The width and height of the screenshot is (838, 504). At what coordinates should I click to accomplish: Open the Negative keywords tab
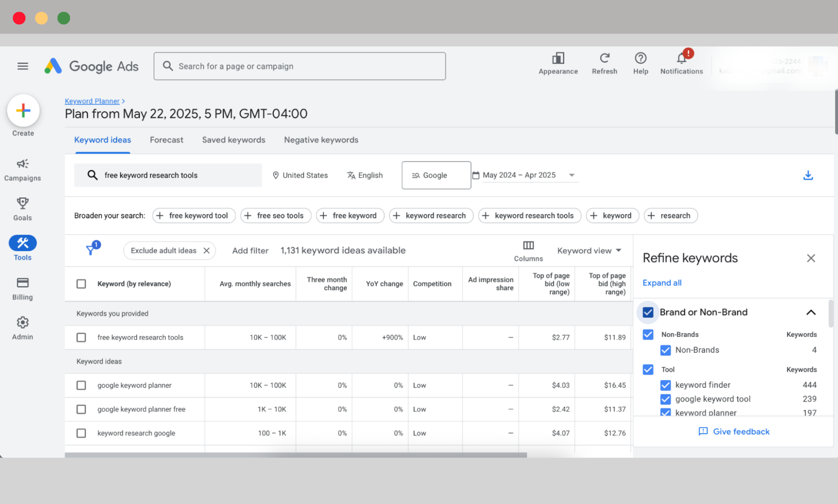click(x=321, y=140)
